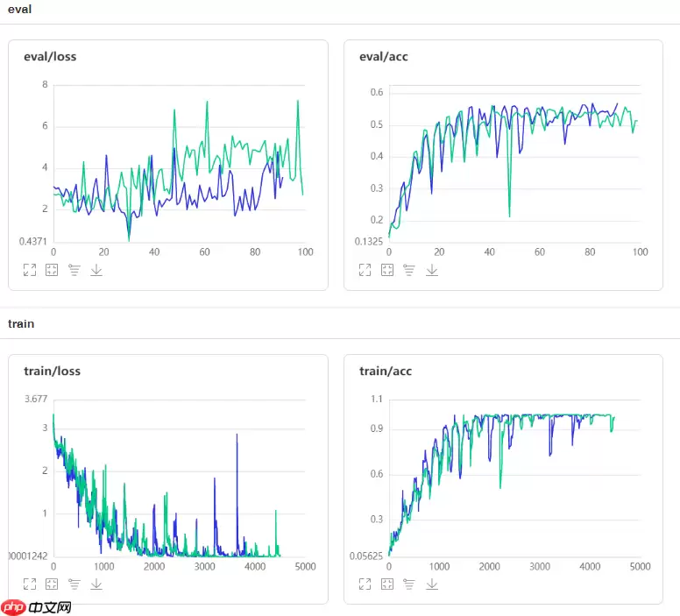
Task: Download the train/loss chart data
Action: coord(96,584)
